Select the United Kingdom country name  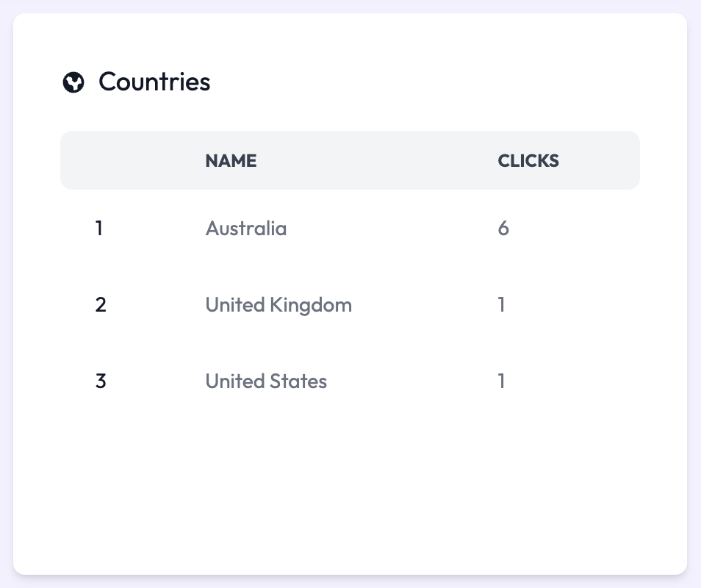click(278, 304)
